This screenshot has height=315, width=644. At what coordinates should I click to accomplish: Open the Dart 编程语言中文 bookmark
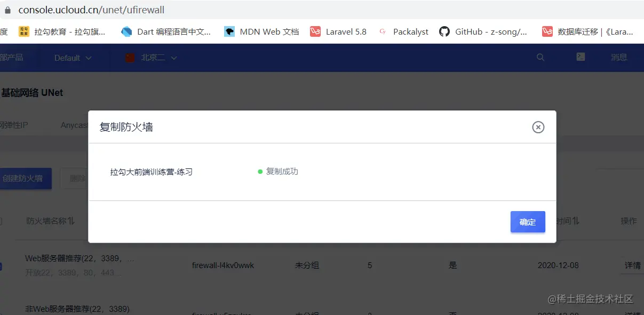tap(166, 31)
